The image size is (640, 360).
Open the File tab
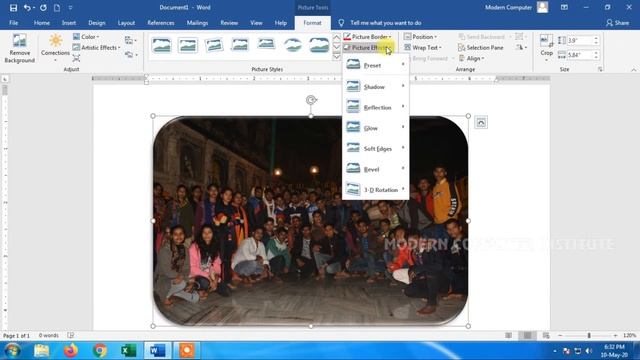tap(13, 23)
